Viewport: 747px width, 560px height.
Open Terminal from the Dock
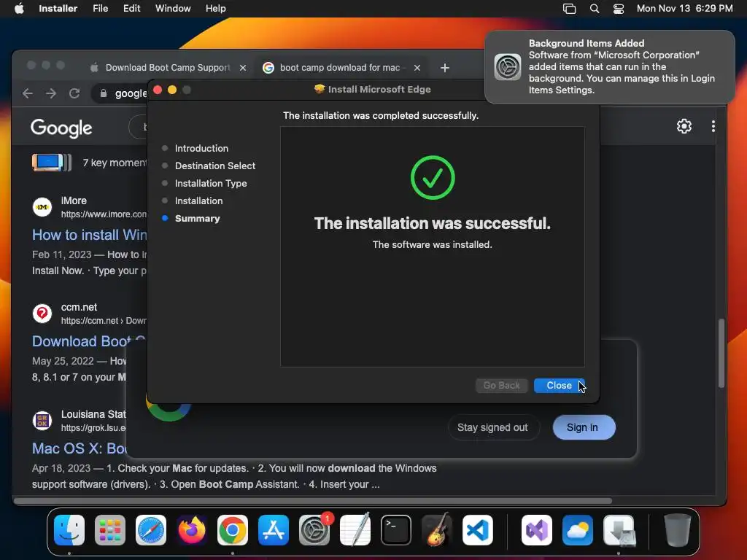click(396, 530)
